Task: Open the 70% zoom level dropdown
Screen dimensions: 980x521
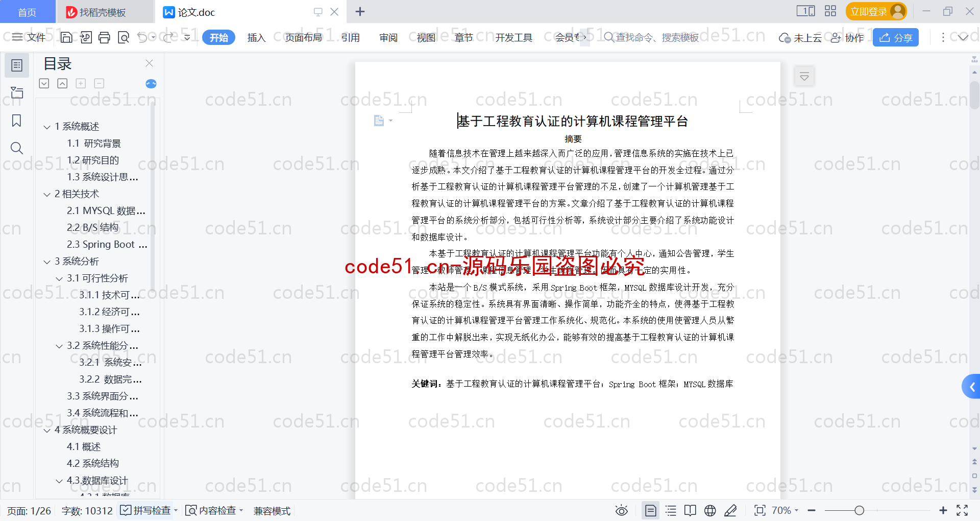Action: point(785,510)
